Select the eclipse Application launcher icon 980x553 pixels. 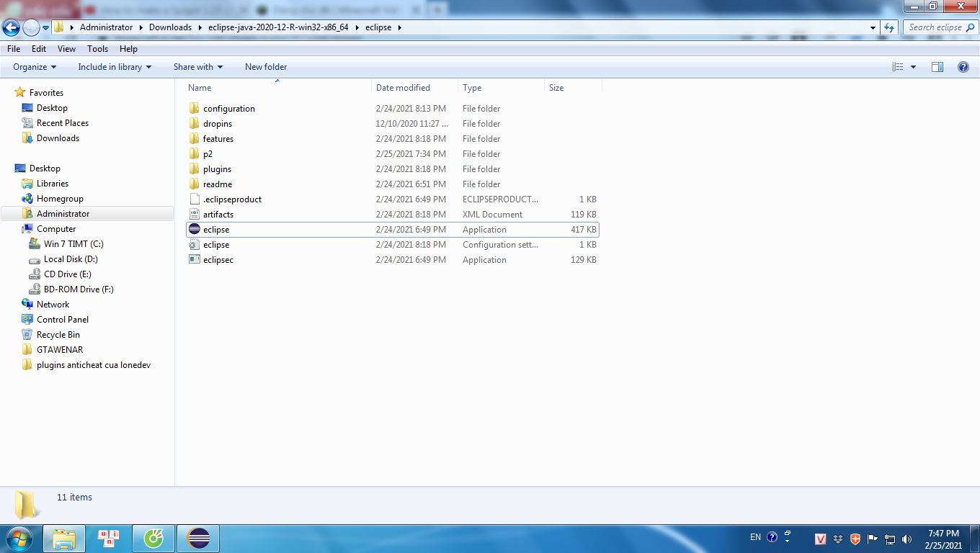[194, 230]
